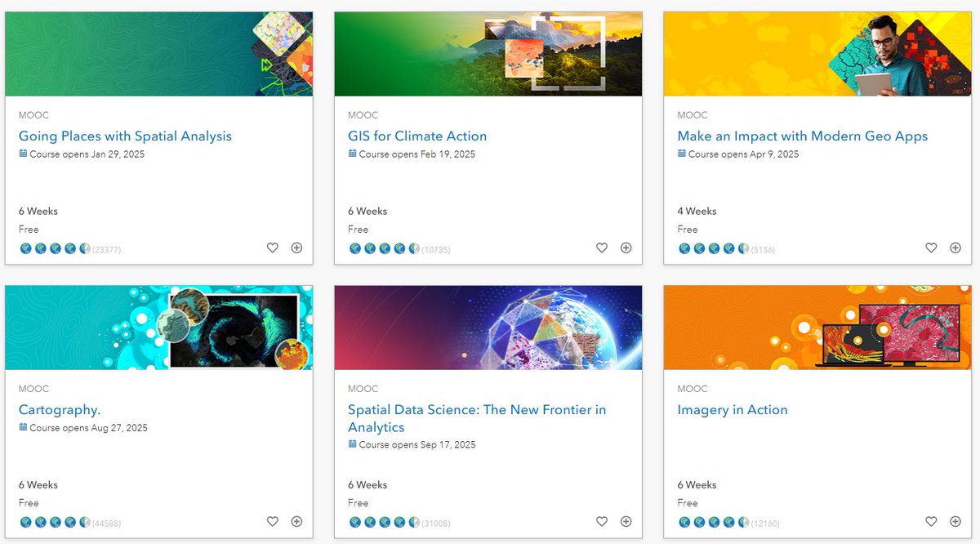Screen dimensions: 980x544
Task: Click calendar icon beside Sep 17, 2025
Action: 352,444
